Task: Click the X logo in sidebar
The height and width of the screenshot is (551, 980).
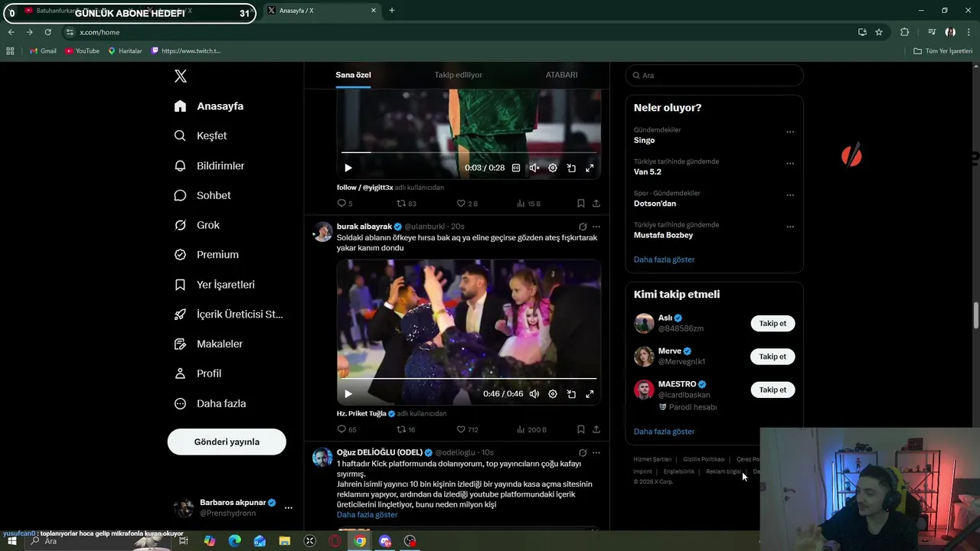Action: (181, 76)
